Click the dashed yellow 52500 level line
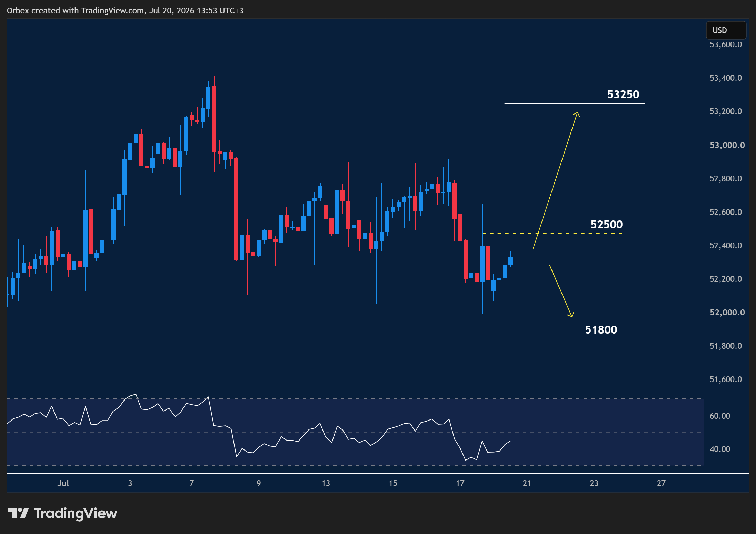This screenshot has height=534, width=756. click(553, 234)
